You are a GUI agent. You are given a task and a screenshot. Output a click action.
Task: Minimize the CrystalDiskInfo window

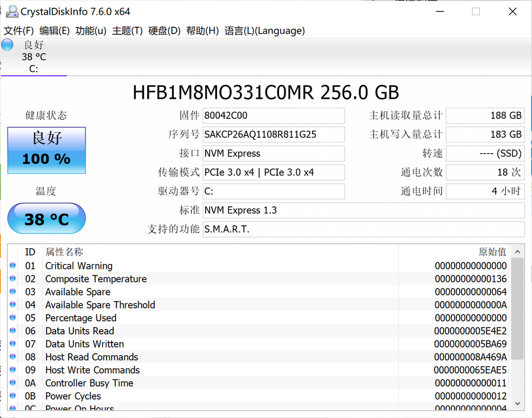(440, 12)
